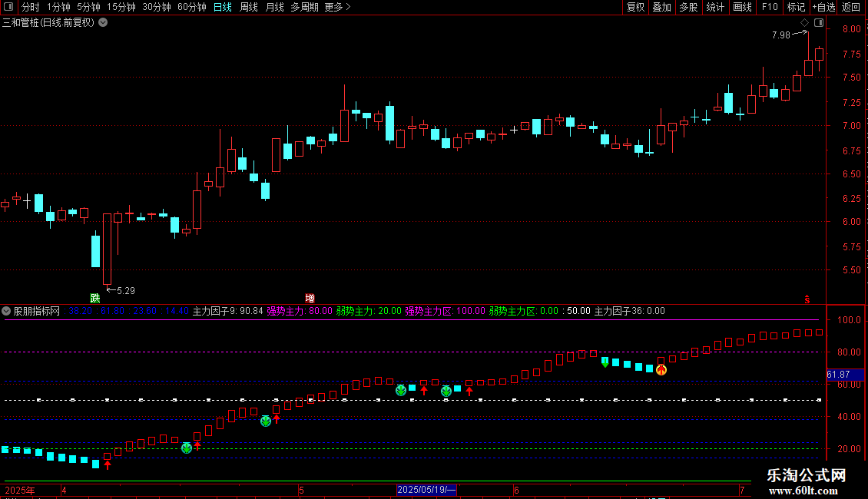The width and height of the screenshot is (868, 499).
Task: Click the 股朋指标网 indicator name
Action: click(37, 311)
